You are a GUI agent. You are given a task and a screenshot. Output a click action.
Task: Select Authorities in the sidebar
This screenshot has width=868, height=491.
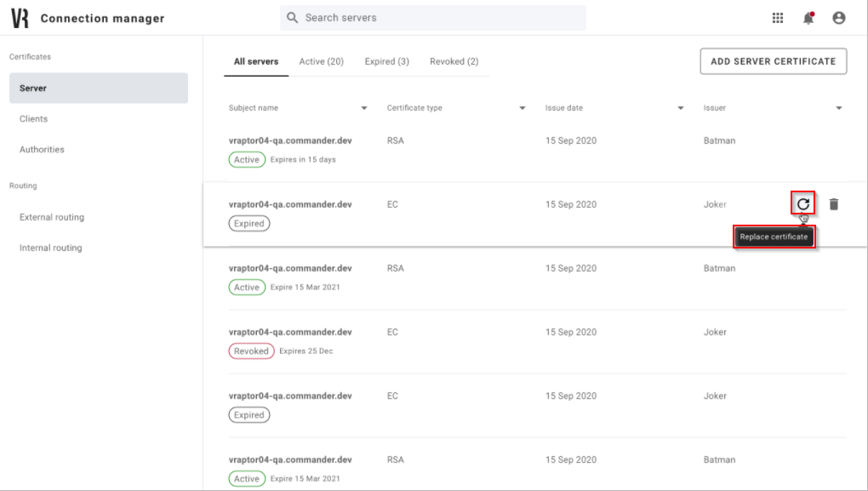click(x=40, y=149)
